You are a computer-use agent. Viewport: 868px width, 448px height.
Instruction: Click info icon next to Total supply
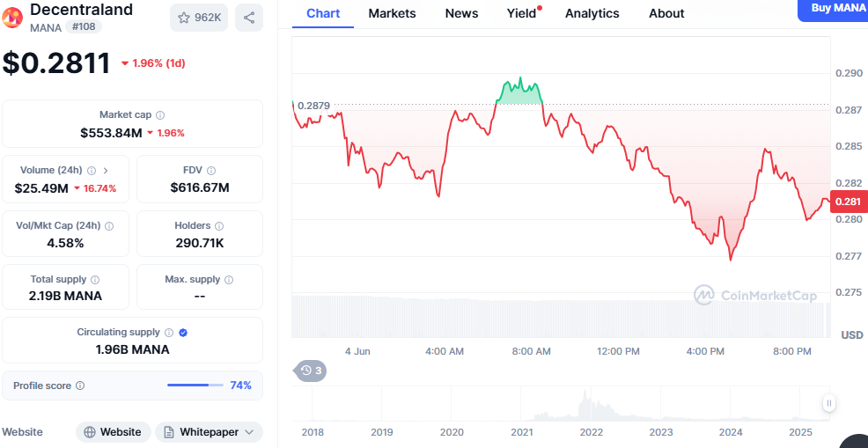point(95,280)
